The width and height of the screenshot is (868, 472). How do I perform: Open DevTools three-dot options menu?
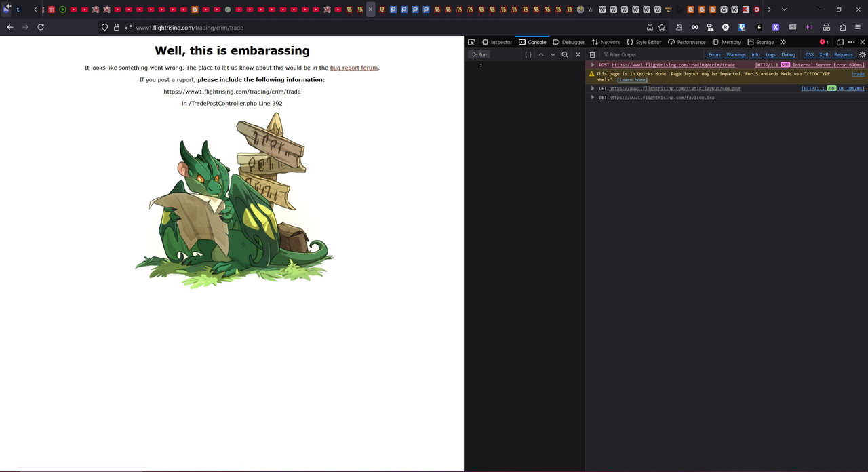point(851,42)
